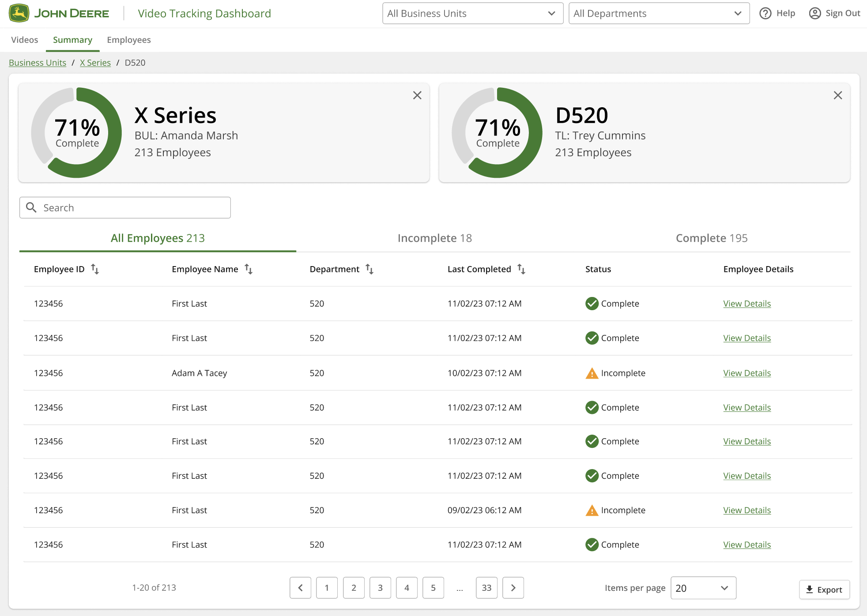
Task: Click the D520 71% progress ring
Action: tap(497, 132)
